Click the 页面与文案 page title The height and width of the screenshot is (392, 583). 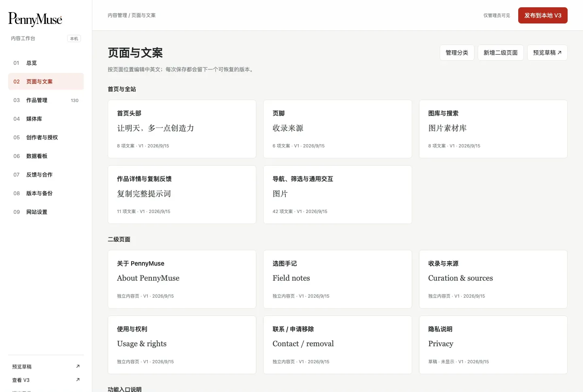(x=135, y=53)
